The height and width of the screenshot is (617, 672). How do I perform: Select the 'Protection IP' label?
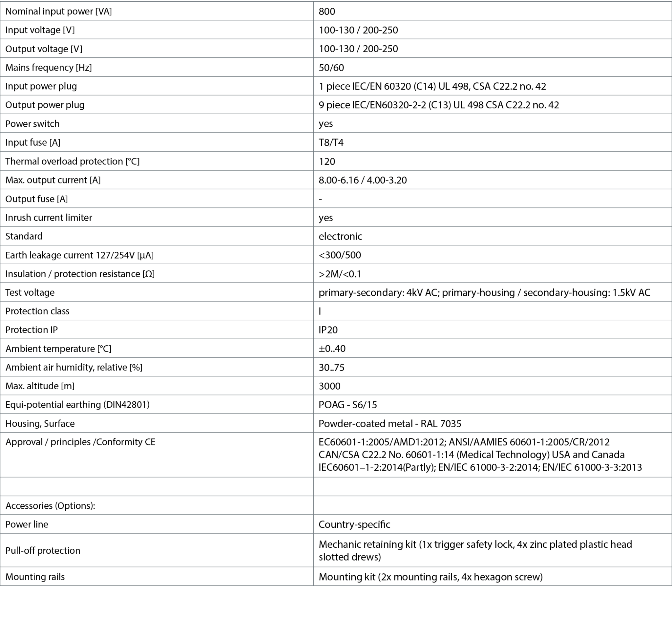31,330
